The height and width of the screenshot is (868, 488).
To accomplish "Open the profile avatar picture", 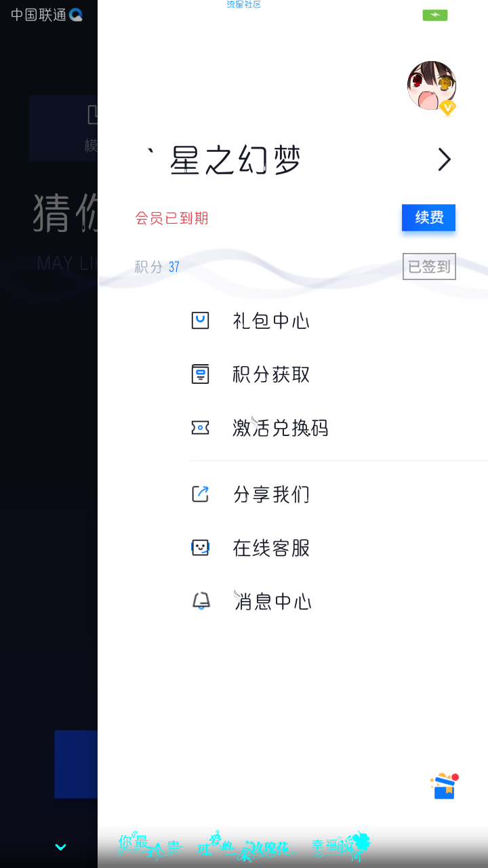I will (431, 86).
